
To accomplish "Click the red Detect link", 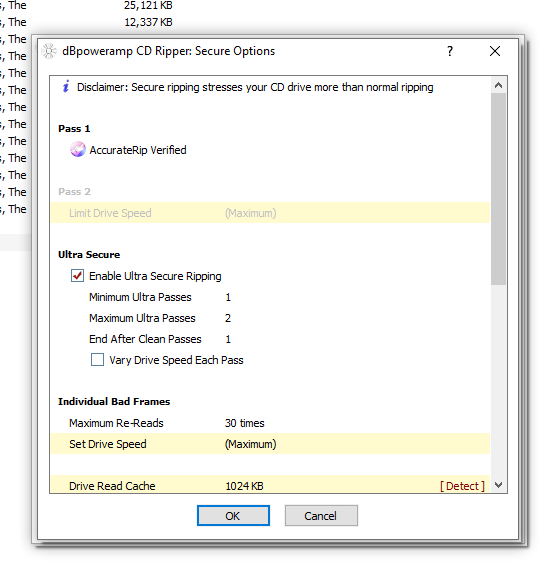I will tap(462, 486).
